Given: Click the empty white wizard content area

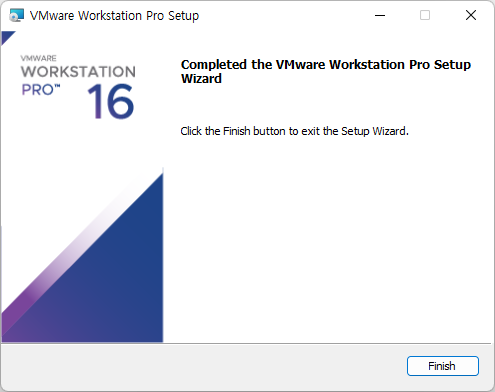Looking at the screenshot, I should (x=327, y=240).
